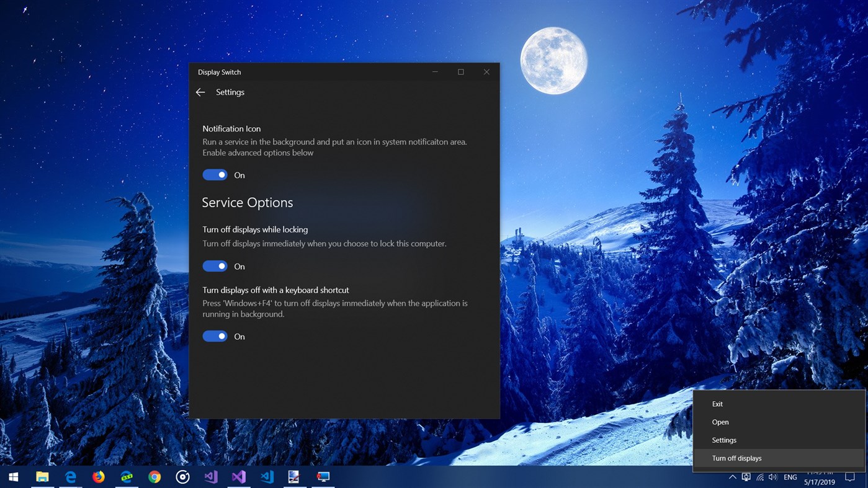Click the Display Switch icon in system tray
Screen dimensions: 868x488
click(x=745, y=477)
